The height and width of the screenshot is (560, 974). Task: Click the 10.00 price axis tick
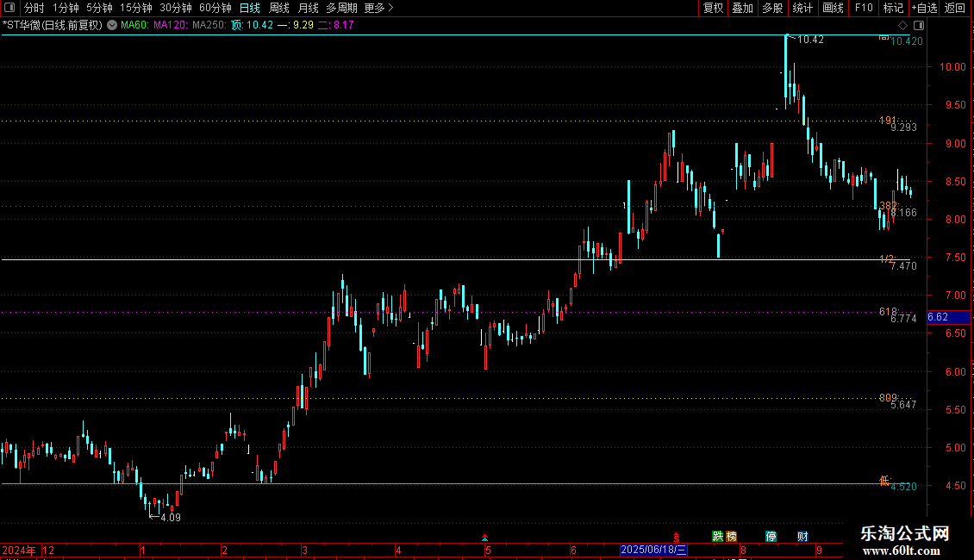click(952, 67)
